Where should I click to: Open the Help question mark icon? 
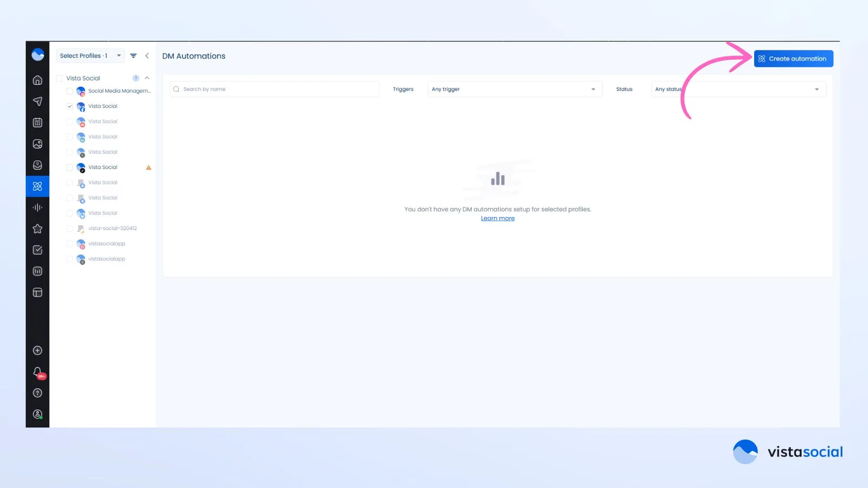pyautogui.click(x=37, y=393)
